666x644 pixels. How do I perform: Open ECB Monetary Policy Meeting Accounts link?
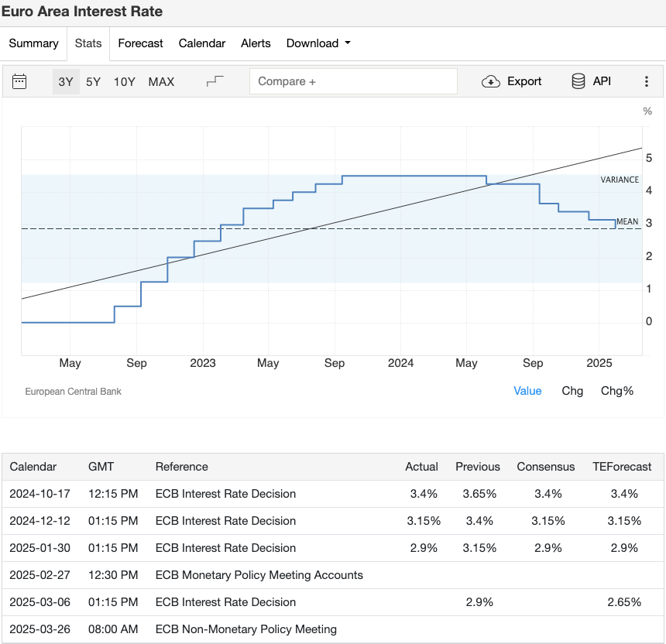(259, 575)
